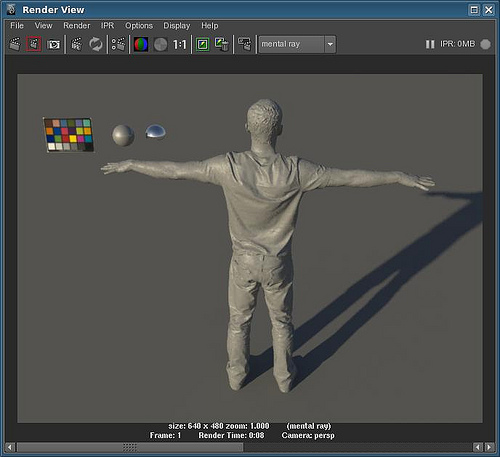The image size is (500, 457).
Task: Toggle the RGB channels display icon
Action: 141,44
